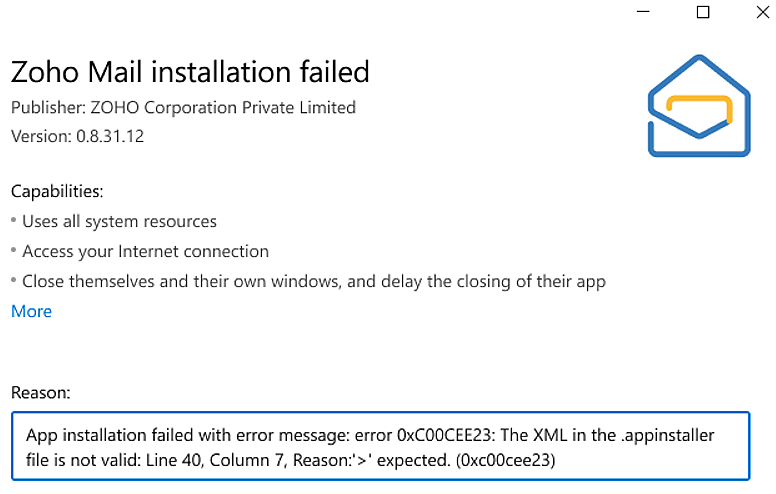Click the "Publisher:" label
Screen dimensions: 776x494
click(x=45, y=107)
